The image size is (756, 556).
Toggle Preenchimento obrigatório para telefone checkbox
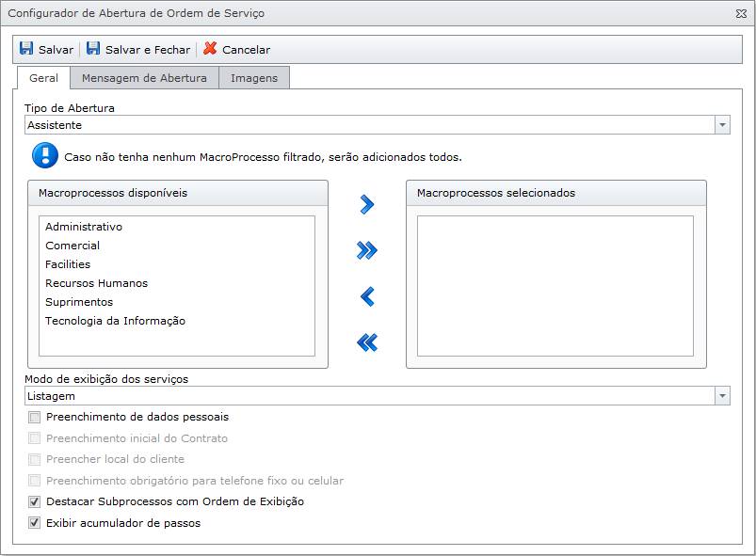pyautogui.click(x=34, y=481)
